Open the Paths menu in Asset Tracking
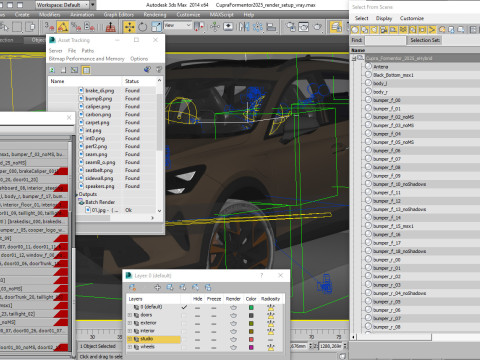 point(88,51)
